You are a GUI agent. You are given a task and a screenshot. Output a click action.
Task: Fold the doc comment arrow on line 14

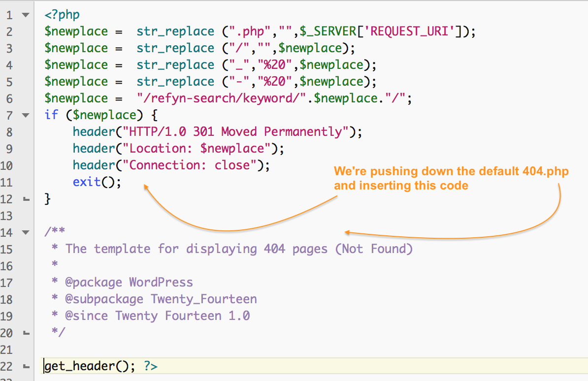click(26, 232)
